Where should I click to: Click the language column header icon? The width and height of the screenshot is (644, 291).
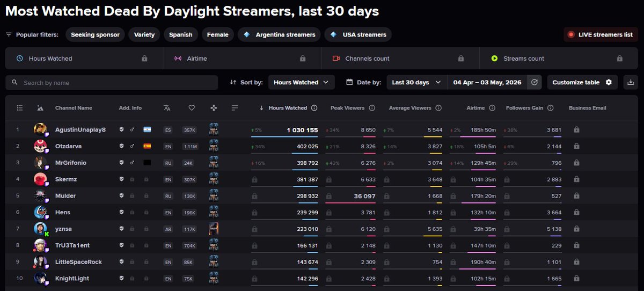(167, 108)
